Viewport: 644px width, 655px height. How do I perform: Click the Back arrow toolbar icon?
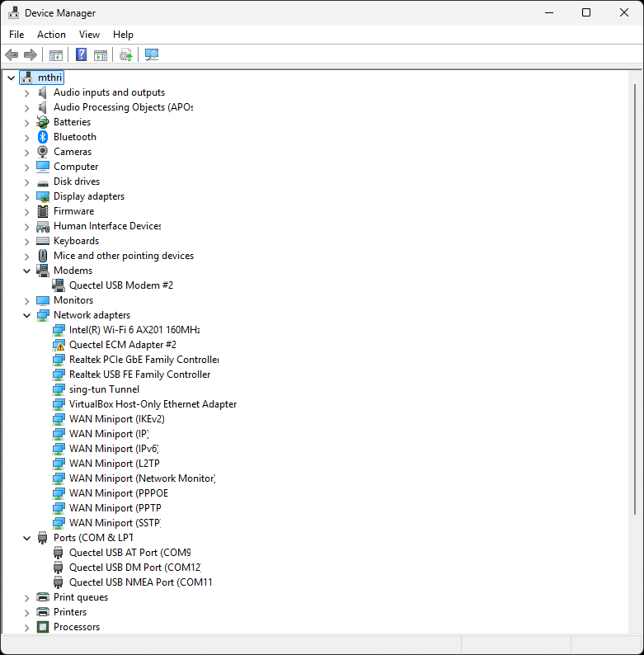12,54
